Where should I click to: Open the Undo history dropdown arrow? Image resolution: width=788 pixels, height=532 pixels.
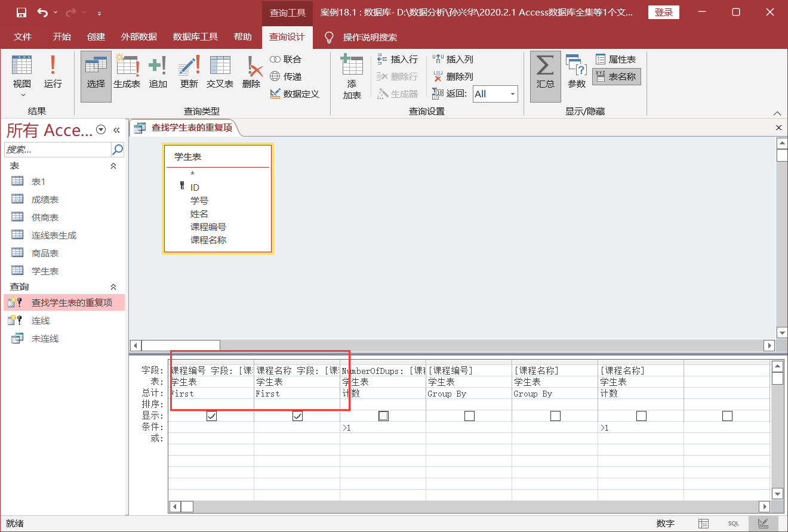(56, 13)
